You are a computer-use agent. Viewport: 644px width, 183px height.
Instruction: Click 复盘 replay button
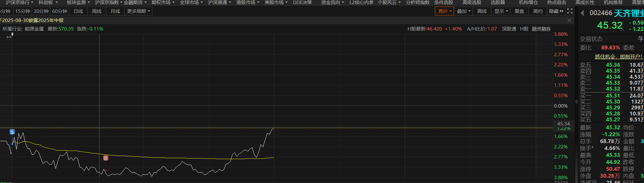(x=519, y=11)
